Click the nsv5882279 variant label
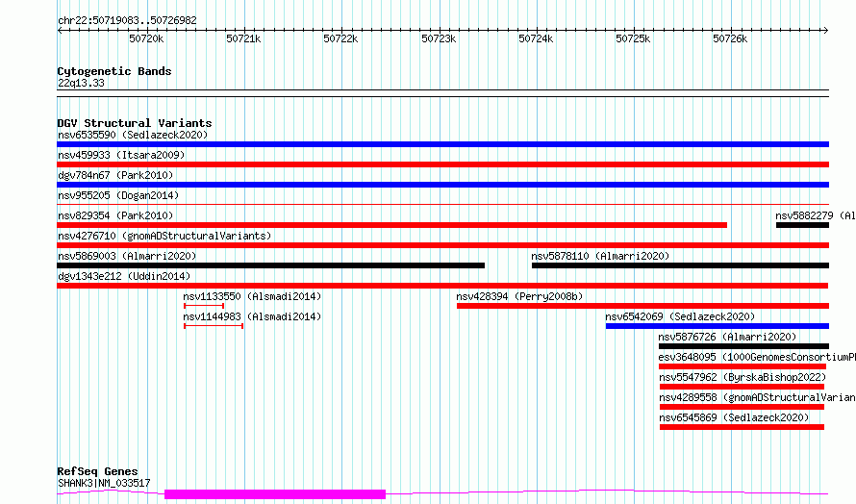 point(816,215)
